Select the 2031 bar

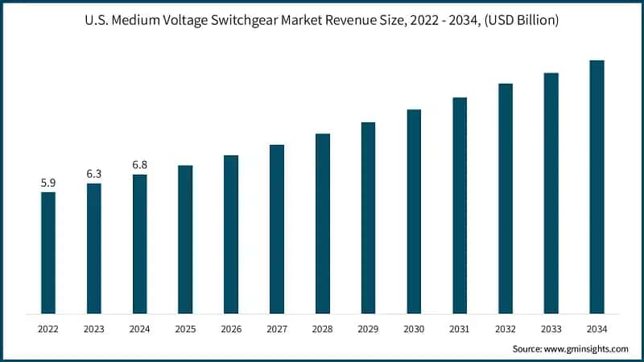[x=460, y=206]
